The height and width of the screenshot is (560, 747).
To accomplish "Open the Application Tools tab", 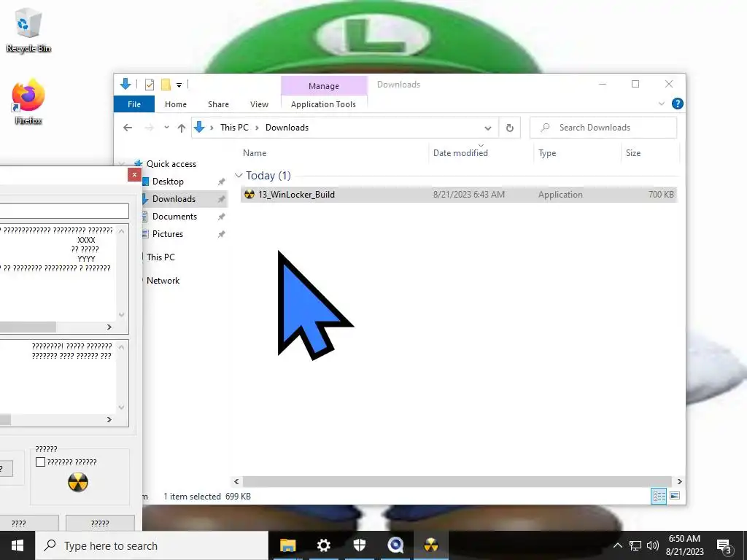I will click(x=323, y=104).
